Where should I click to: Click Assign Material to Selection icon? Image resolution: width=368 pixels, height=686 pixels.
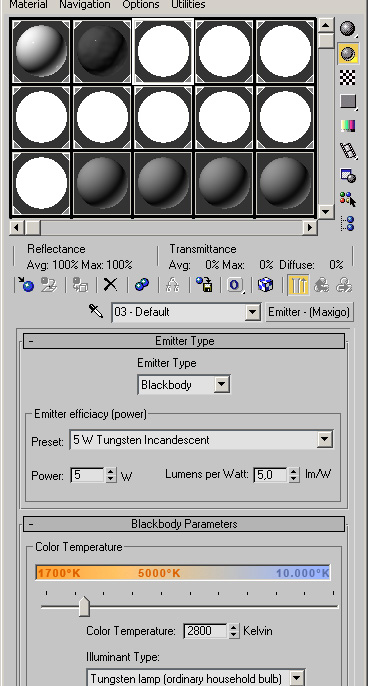81,285
